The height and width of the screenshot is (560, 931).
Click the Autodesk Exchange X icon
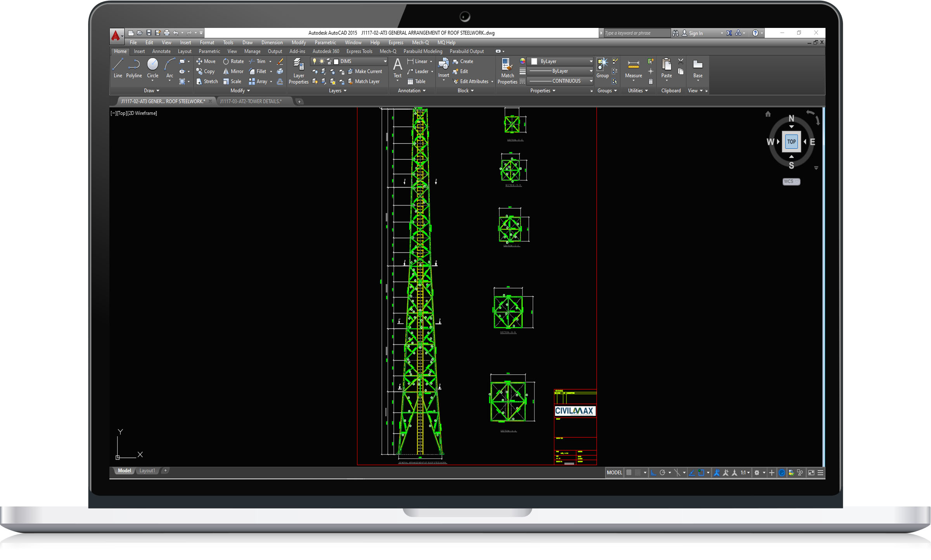[729, 33]
